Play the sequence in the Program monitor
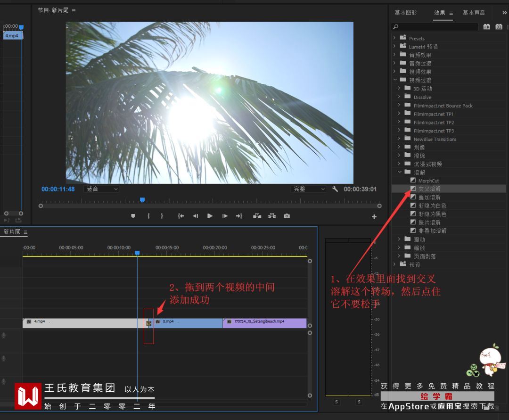The image size is (509, 420). click(x=210, y=216)
